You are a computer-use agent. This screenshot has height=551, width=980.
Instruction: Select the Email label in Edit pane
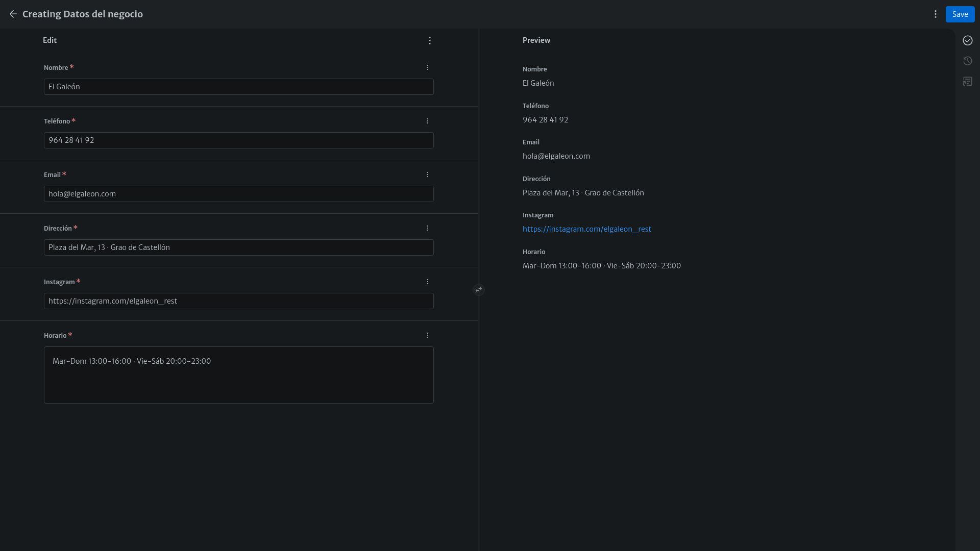click(53, 174)
